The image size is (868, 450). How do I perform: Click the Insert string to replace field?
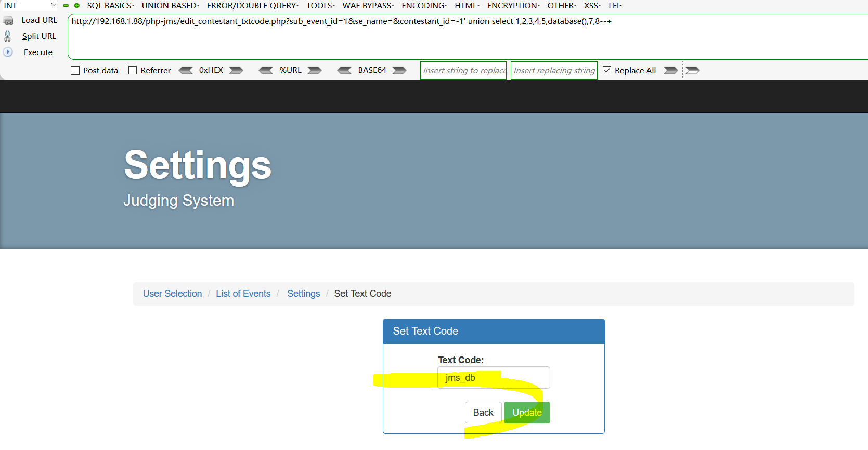[463, 70]
